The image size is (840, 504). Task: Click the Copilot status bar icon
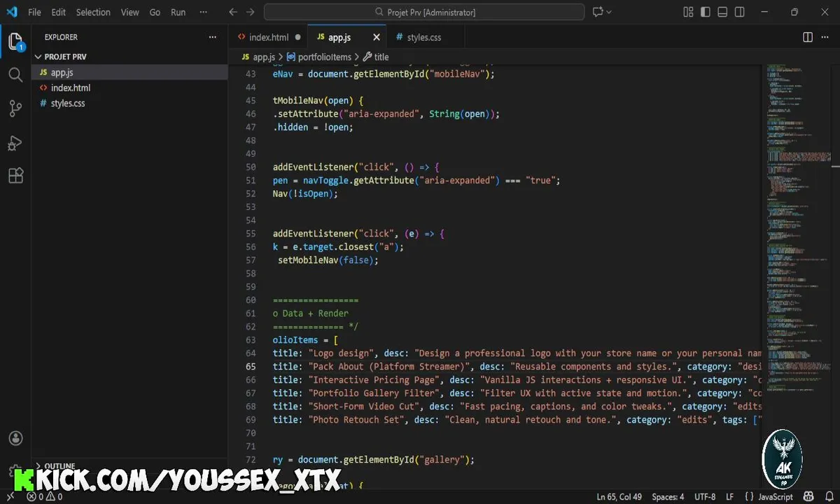pos(808,497)
